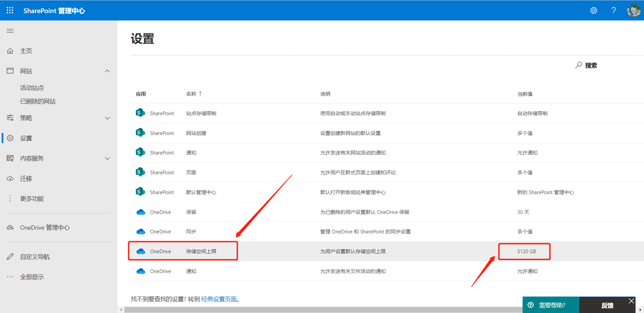Click 允许发送有关网站活动的通知 description
The height and width of the screenshot is (313, 644).
(x=353, y=153)
